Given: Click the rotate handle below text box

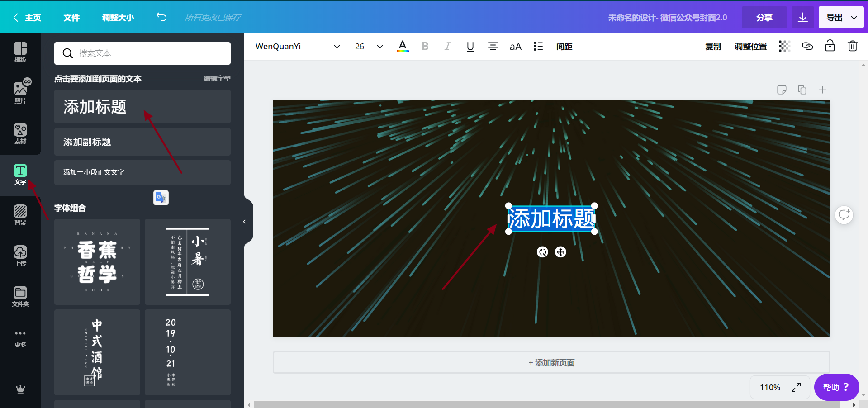Looking at the screenshot, I should (542, 252).
